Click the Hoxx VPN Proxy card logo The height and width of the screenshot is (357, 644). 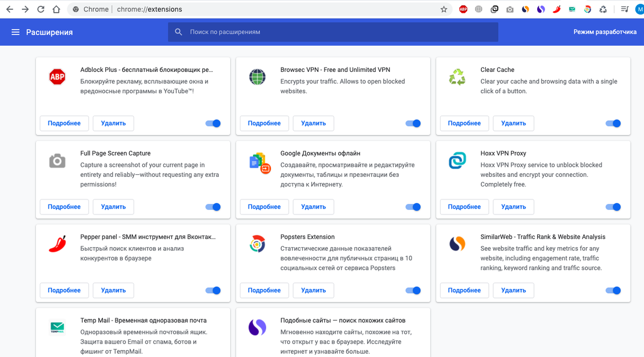click(458, 161)
